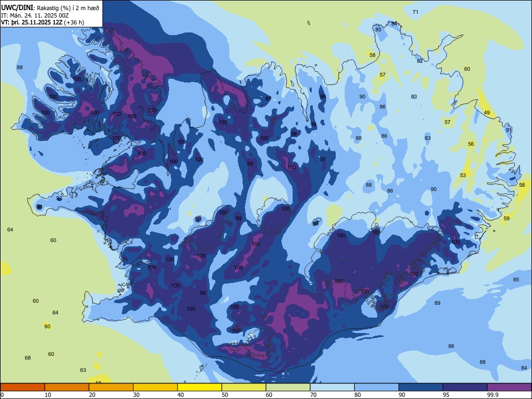The height and width of the screenshot is (399, 532).
Task: Select the orange 10–20 legend color block
Action: pos(67,387)
